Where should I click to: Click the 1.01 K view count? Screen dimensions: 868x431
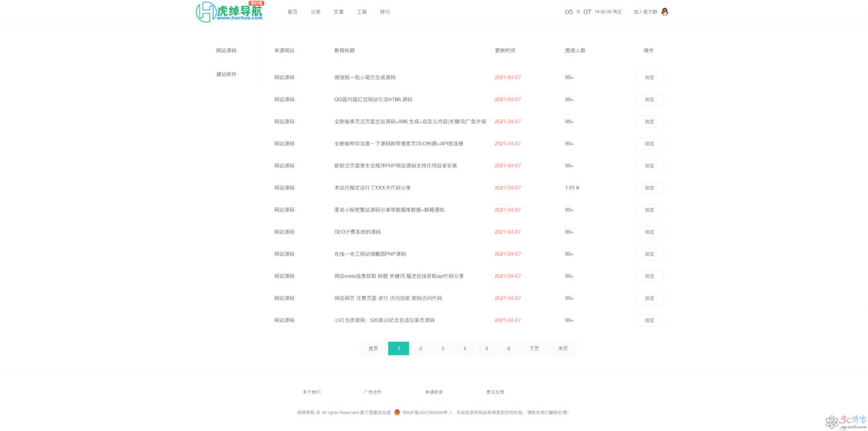pyautogui.click(x=572, y=188)
